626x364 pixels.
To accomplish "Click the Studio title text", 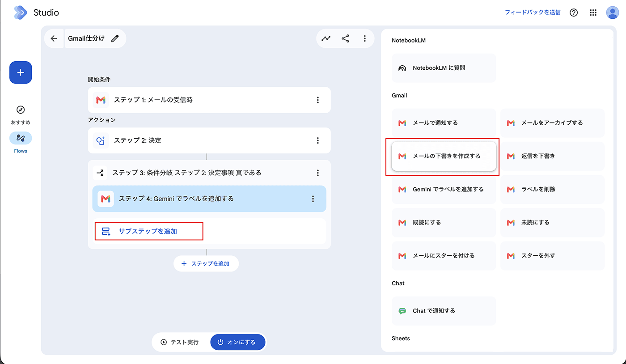I will (46, 13).
